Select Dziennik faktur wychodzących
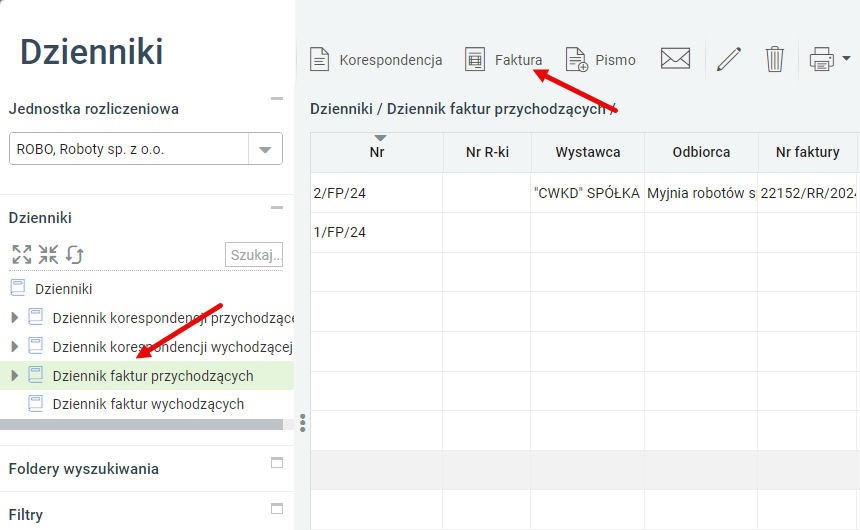This screenshot has width=860, height=530. click(148, 404)
